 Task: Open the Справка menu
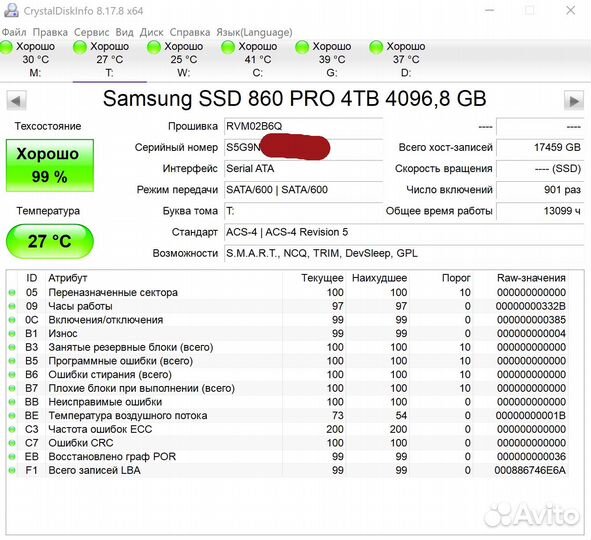tap(190, 32)
